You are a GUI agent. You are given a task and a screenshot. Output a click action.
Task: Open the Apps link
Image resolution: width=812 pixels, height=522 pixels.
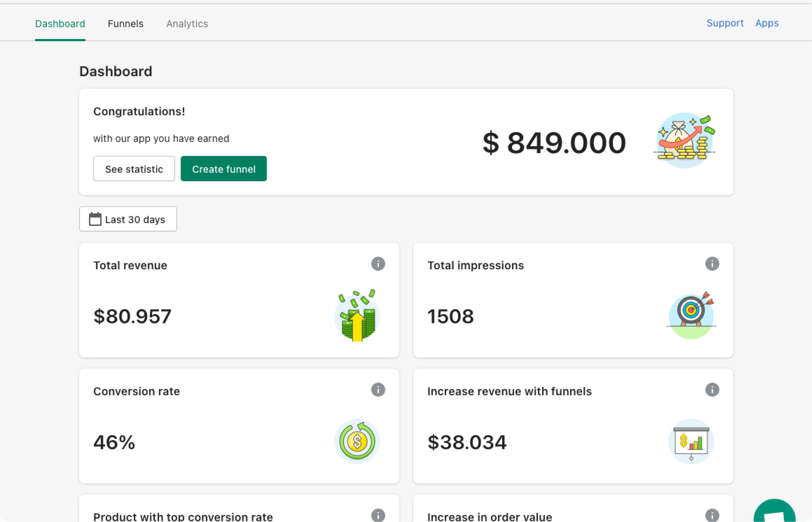767,23
